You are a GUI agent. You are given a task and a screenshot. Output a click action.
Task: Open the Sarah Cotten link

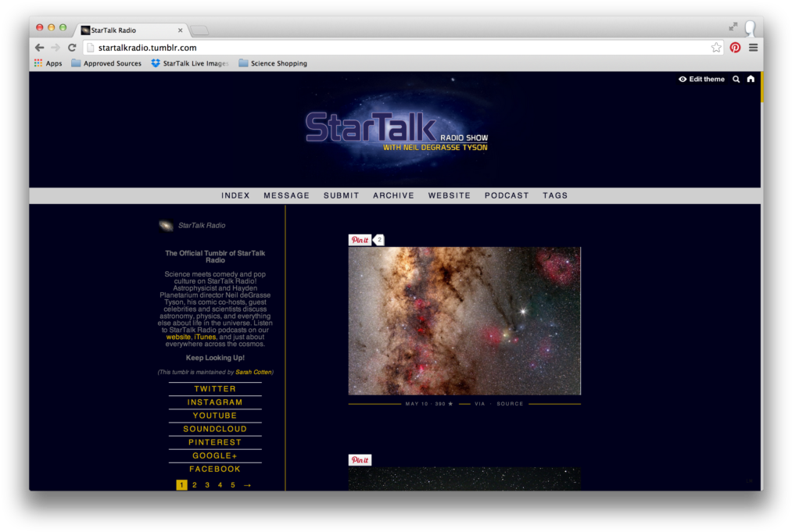click(253, 372)
